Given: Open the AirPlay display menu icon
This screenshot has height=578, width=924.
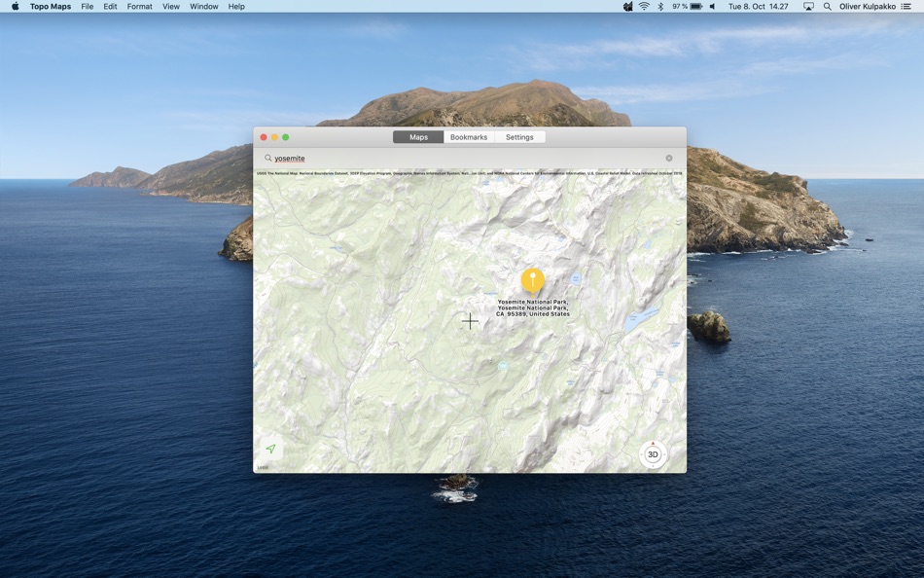Looking at the screenshot, I should click(x=808, y=7).
